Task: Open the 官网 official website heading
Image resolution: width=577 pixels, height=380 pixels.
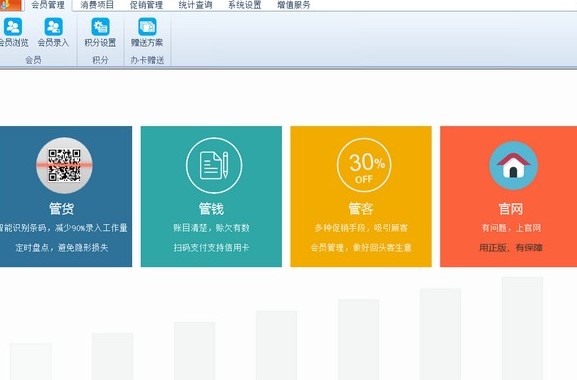Action: pos(511,209)
